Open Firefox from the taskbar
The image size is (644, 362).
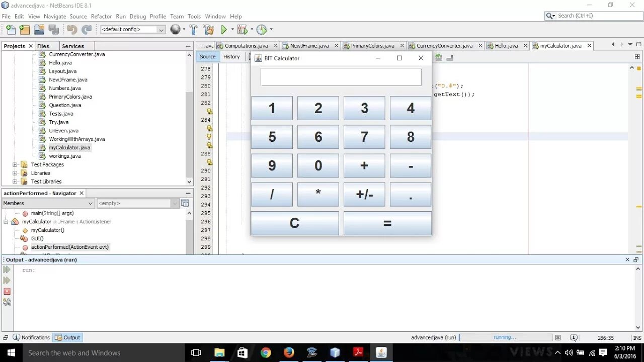pos(289,353)
